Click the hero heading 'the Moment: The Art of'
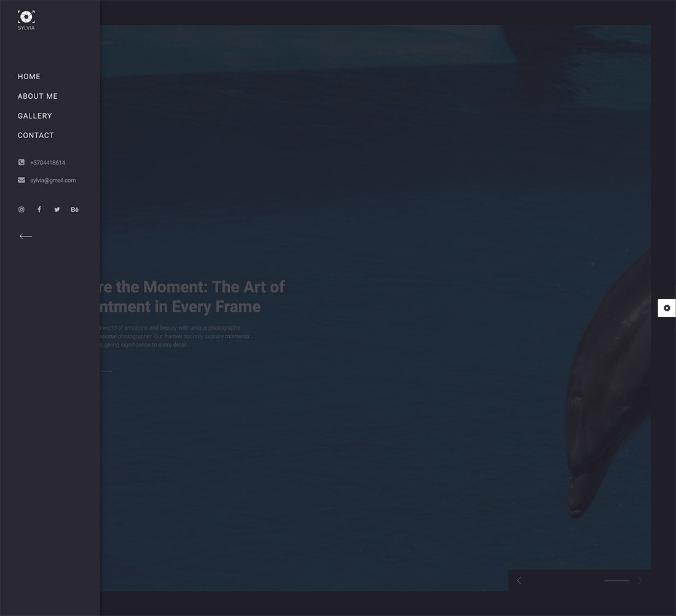 pyautogui.click(x=200, y=287)
